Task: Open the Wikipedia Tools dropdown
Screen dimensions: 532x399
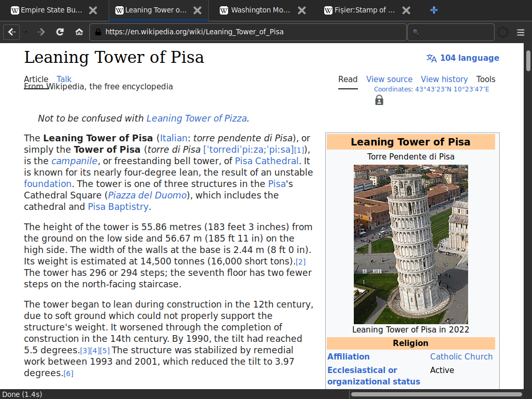Action: point(486,79)
